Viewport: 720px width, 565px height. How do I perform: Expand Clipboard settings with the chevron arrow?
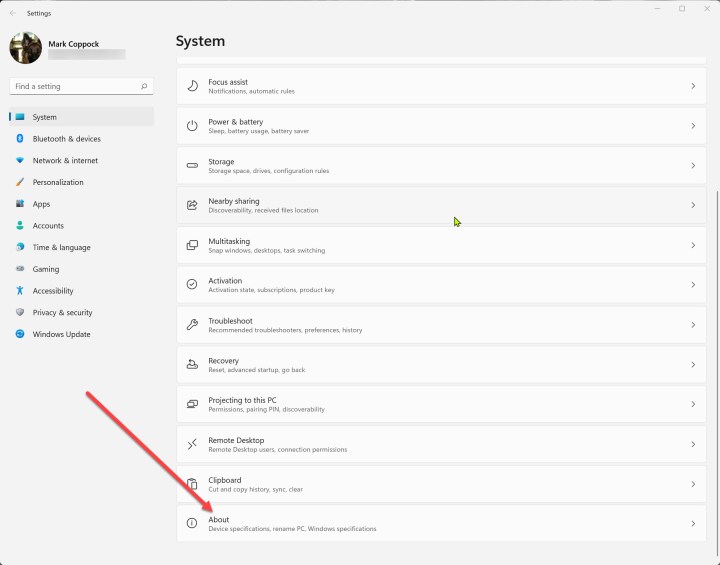tap(693, 484)
